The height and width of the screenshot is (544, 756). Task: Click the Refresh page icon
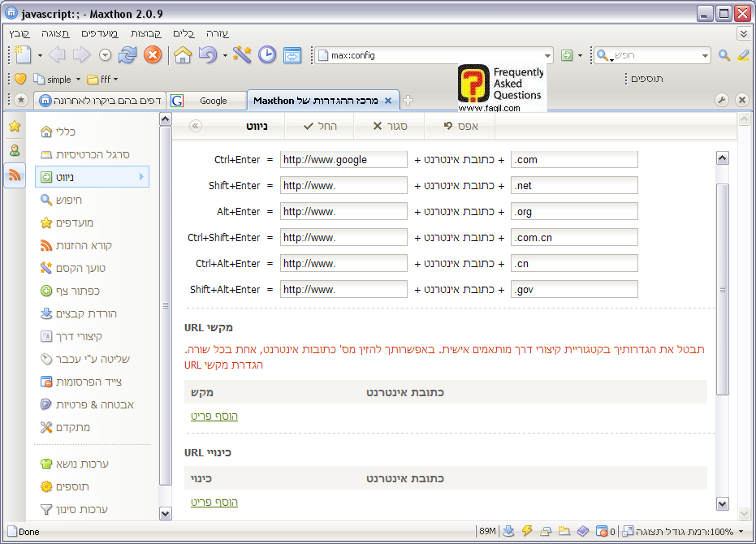(x=127, y=55)
